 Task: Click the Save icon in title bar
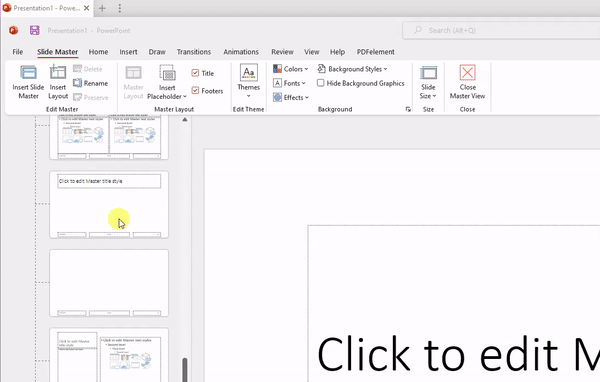[35, 30]
